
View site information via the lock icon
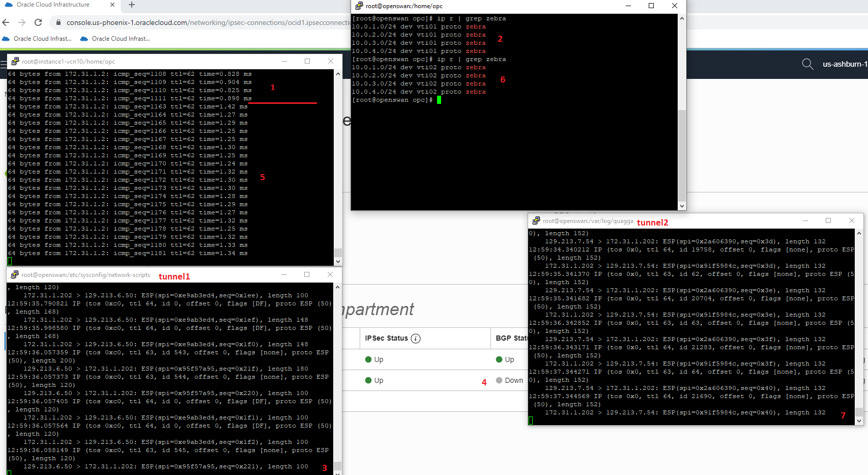click(58, 22)
